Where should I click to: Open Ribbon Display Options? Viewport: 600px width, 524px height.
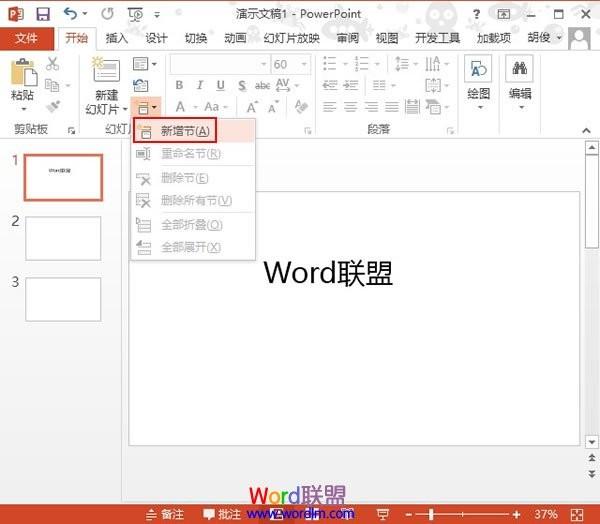click(504, 15)
